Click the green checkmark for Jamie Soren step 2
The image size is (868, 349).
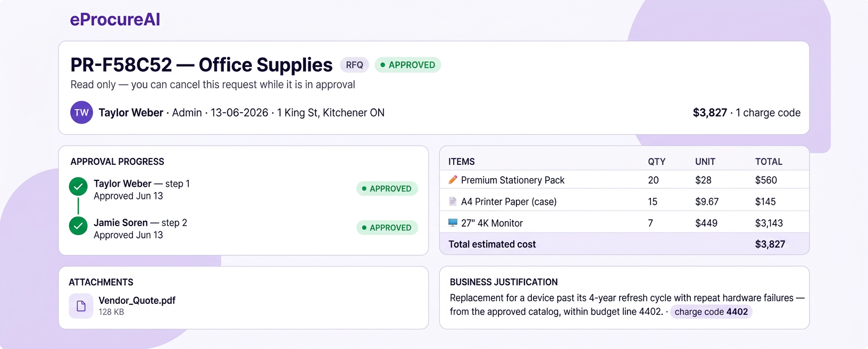tap(78, 226)
